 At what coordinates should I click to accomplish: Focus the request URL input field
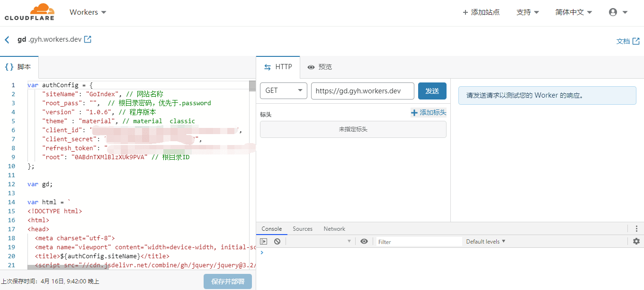coord(363,91)
